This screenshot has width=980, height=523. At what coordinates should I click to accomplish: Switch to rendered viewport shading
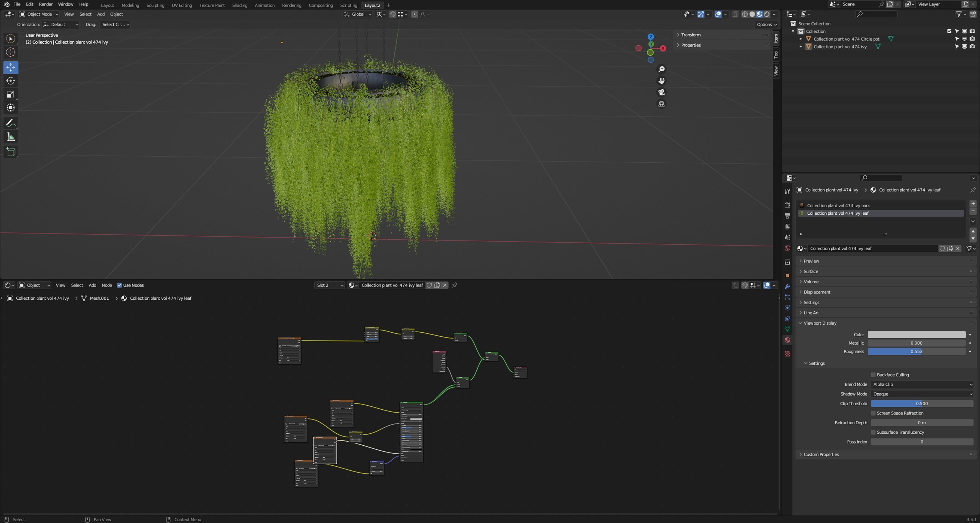[767, 14]
